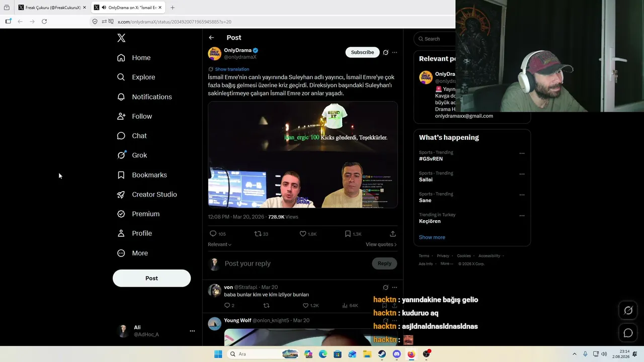
Task: Open Steam from the taskbar
Action: (381, 354)
